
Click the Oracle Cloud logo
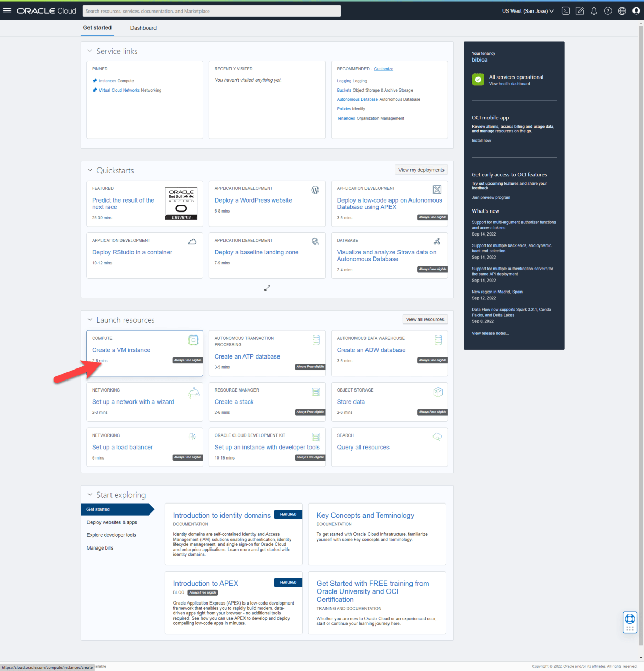[47, 11]
